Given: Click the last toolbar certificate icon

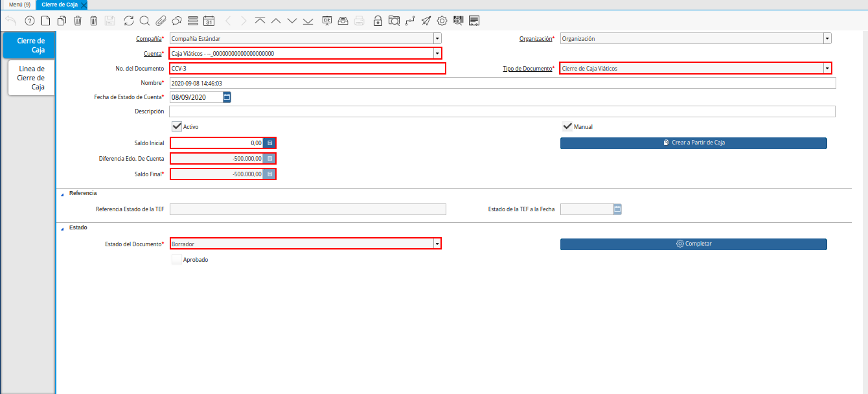Looking at the screenshot, I should pyautogui.click(x=474, y=21).
